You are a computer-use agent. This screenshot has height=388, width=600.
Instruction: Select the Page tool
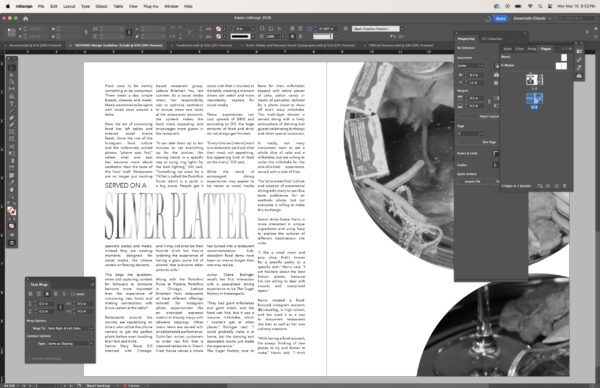pyautogui.click(x=12, y=82)
